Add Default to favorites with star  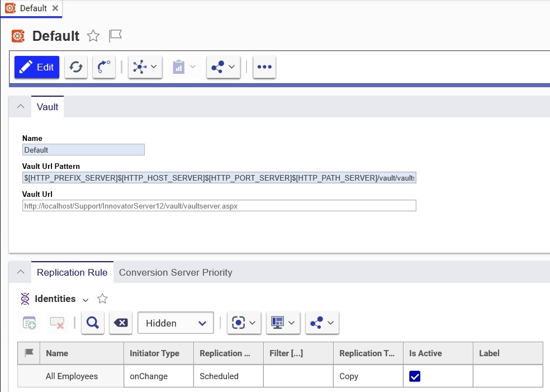[93, 36]
